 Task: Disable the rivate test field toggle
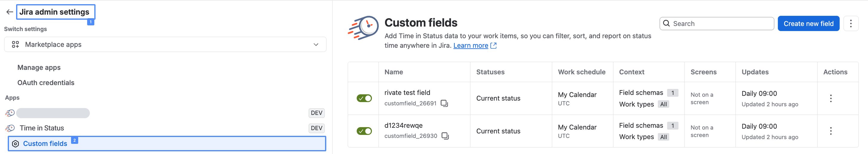click(x=364, y=98)
